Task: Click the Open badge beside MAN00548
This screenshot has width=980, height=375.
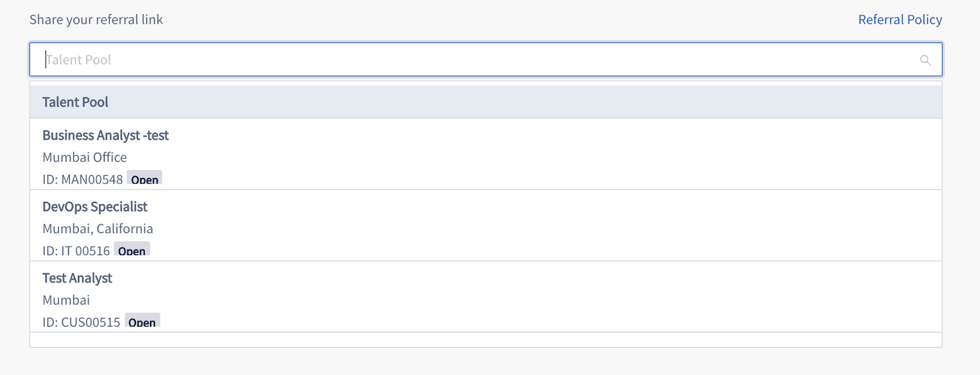Action: point(145,178)
